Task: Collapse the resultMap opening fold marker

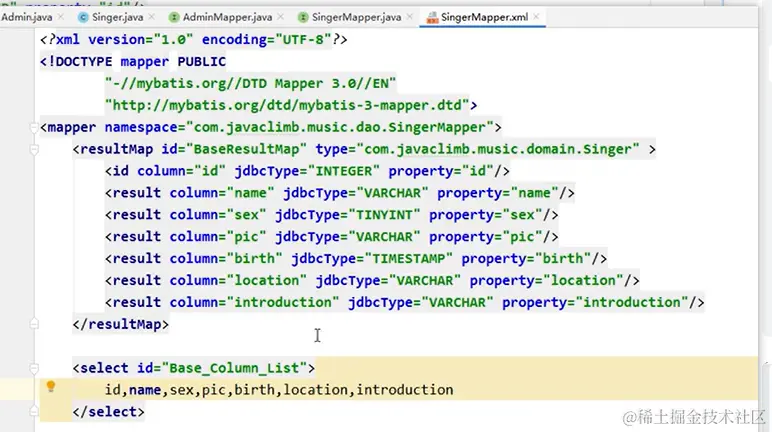Action: tap(34, 150)
